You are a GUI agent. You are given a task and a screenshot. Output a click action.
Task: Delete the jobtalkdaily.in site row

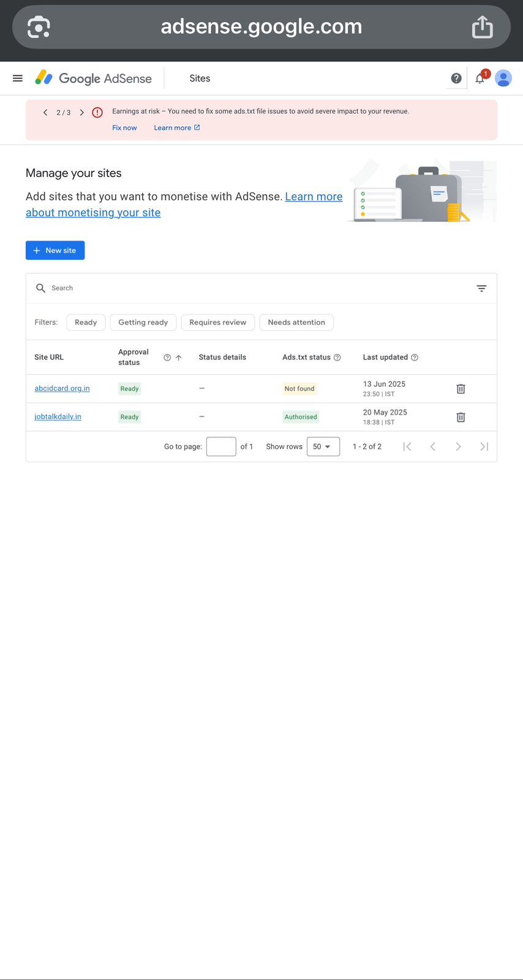(x=461, y=417)
